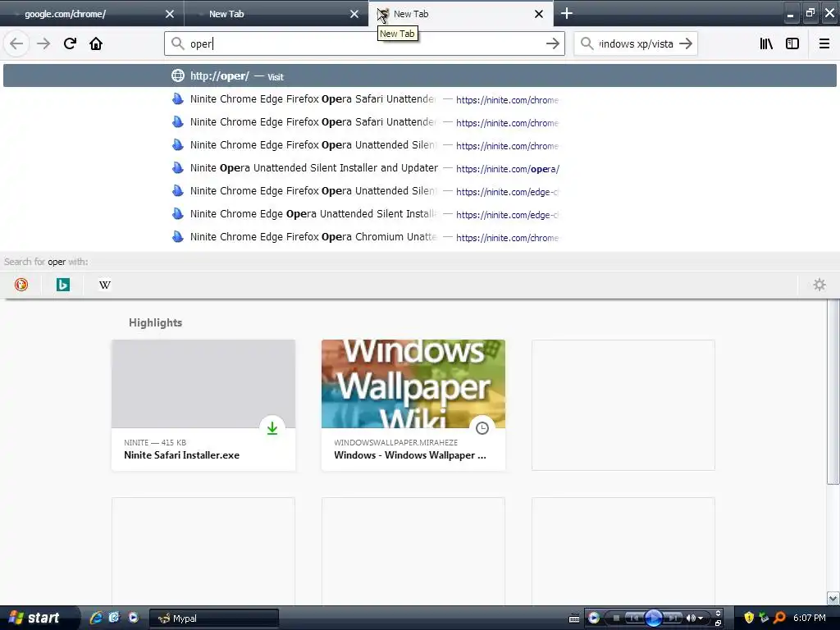Viewport: 840px width, 630px height.
Task: Reload the current page
Action: 70,43
